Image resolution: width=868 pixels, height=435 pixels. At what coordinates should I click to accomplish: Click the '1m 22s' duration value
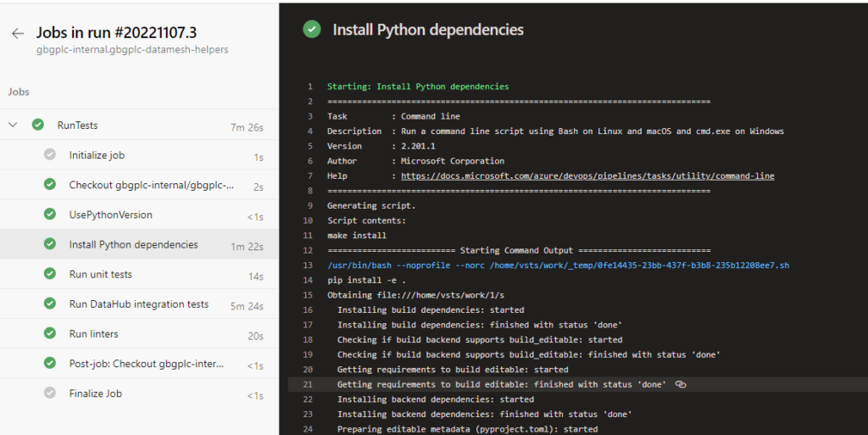click(x=247, y=247)
